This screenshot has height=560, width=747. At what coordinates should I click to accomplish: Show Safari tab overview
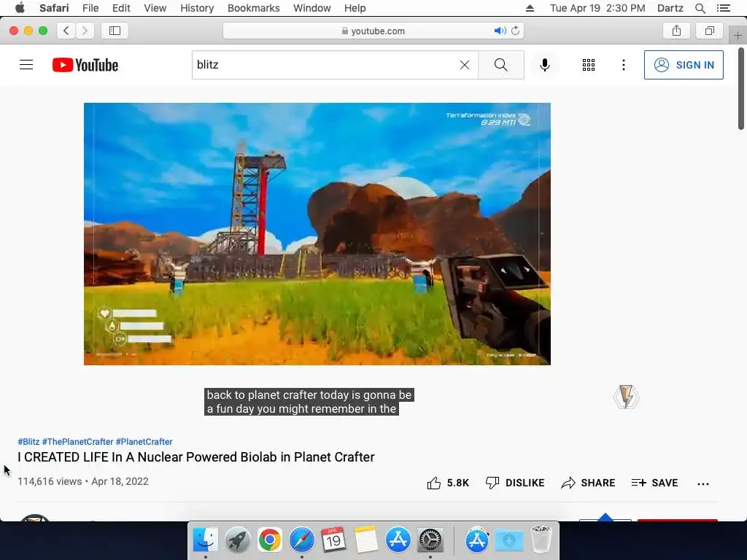(x=710, y=31)
